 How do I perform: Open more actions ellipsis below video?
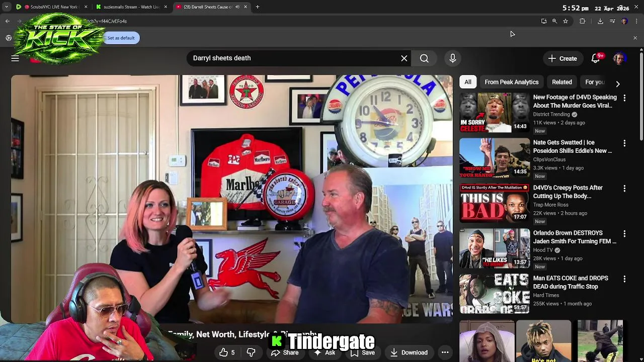tap(445, 352)
